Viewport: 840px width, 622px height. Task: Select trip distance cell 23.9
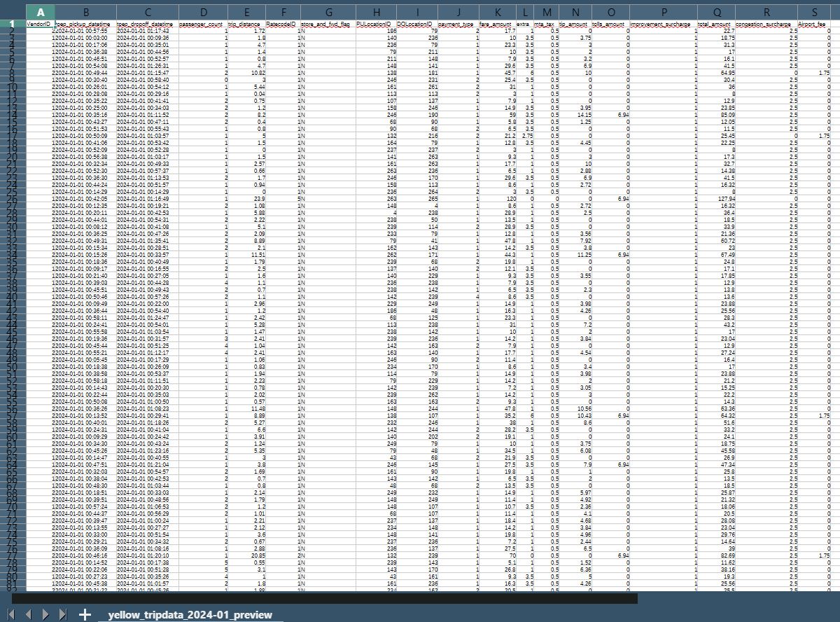[247, 197]
